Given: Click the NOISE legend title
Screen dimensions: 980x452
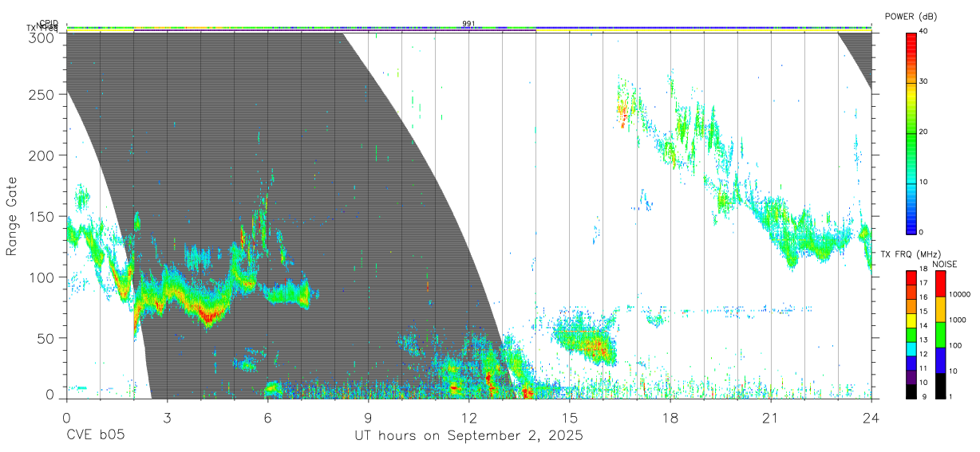Looking at the screenshot, I should [946, 264].
